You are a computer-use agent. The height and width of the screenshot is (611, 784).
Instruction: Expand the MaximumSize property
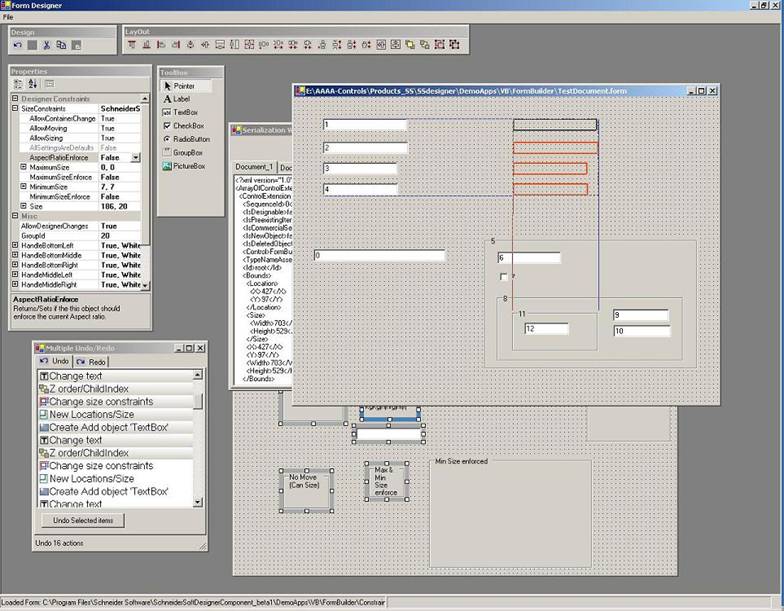point(24,167)
